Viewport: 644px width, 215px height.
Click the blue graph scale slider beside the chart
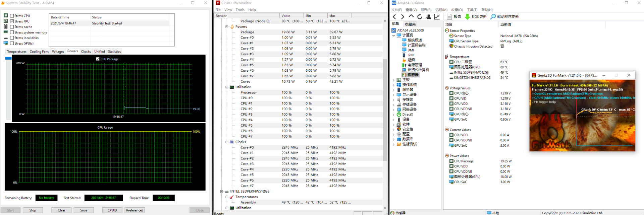coord(8,58)
